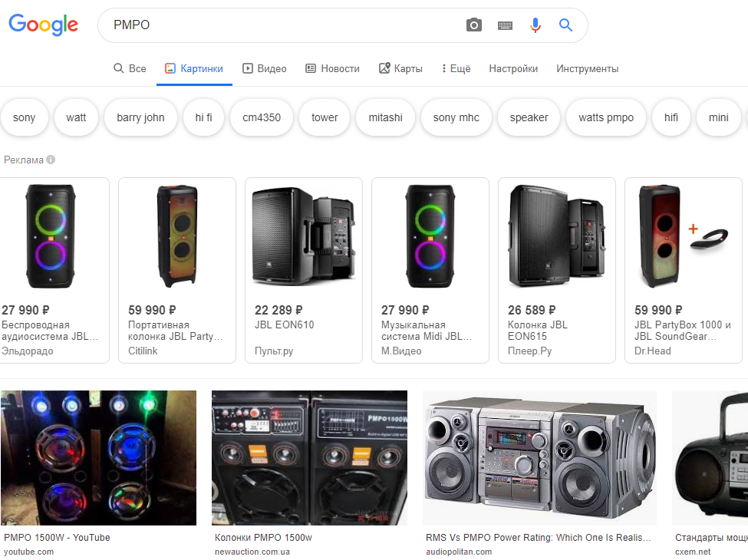This screenshot has height=560, width=748.
Task: Open JBL EON610 product image
Action: 304,236
